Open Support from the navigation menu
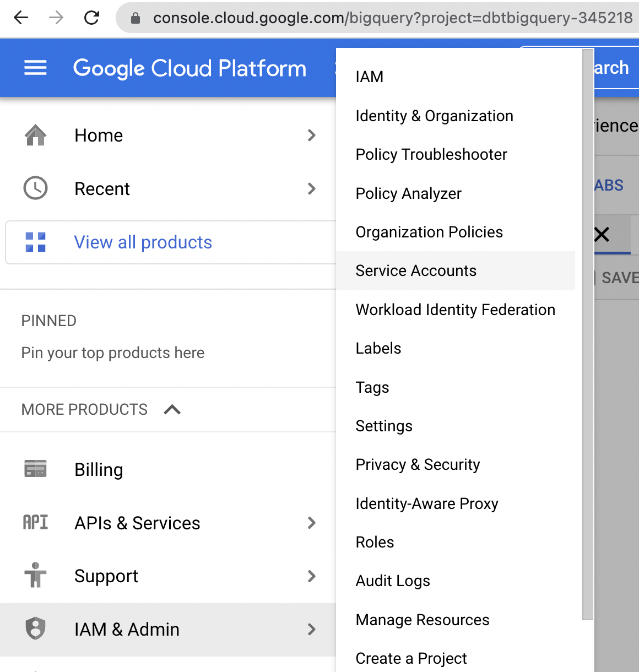 (168, 576)
